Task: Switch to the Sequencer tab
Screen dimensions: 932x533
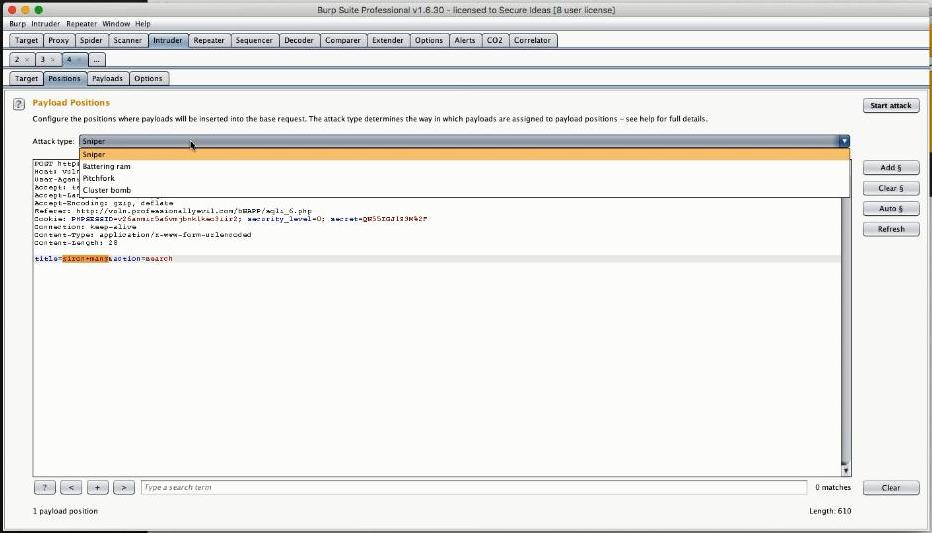Action: pyautogui.click(x=254, y=40)
